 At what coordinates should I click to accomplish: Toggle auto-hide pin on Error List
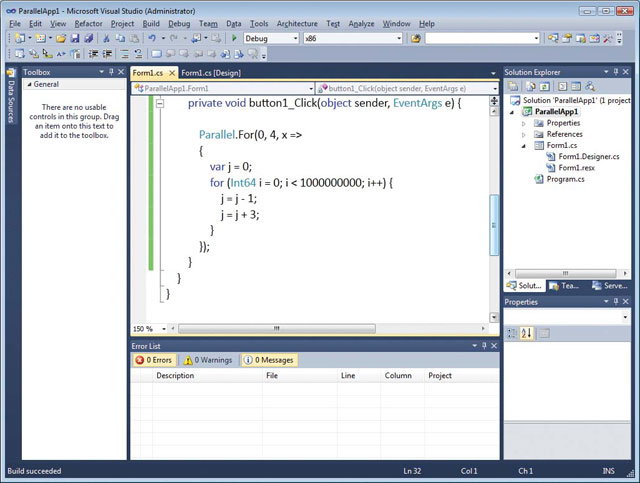[x=484, y=346]
